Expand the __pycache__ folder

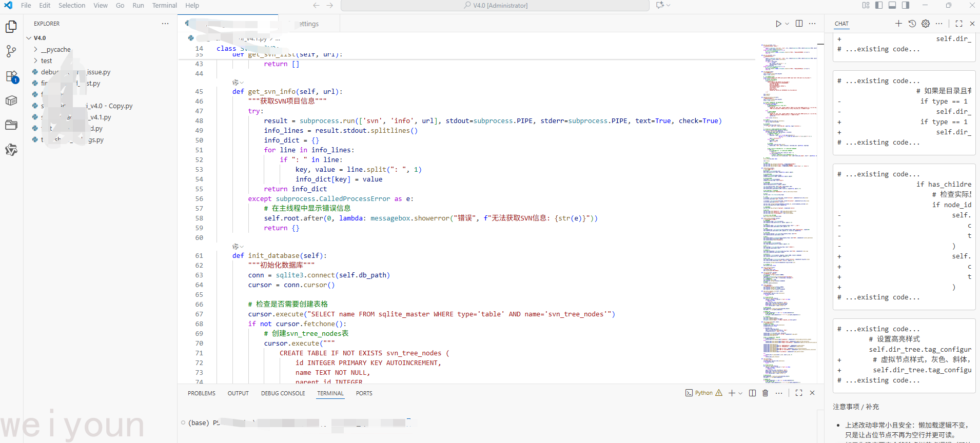(55, 50)
